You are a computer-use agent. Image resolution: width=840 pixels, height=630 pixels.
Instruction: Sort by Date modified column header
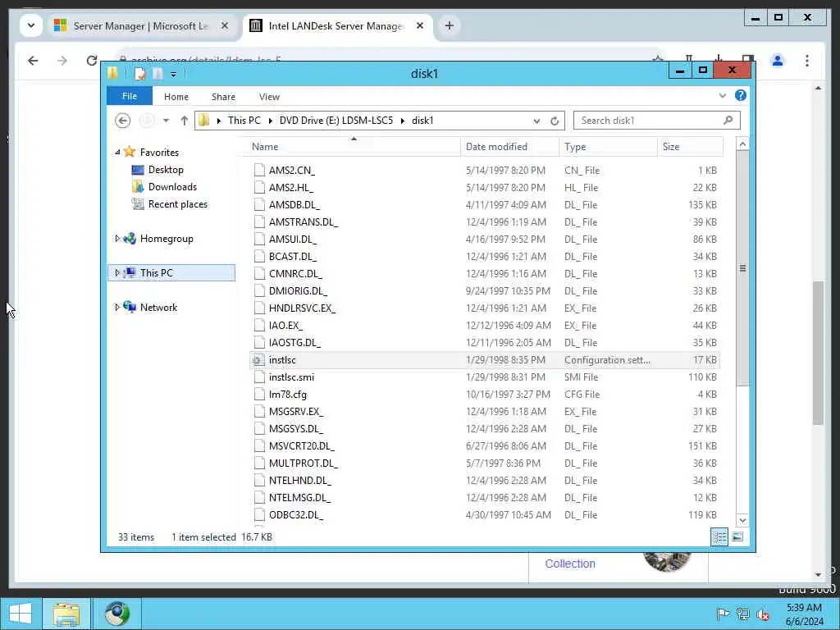[x=509, y=147]
